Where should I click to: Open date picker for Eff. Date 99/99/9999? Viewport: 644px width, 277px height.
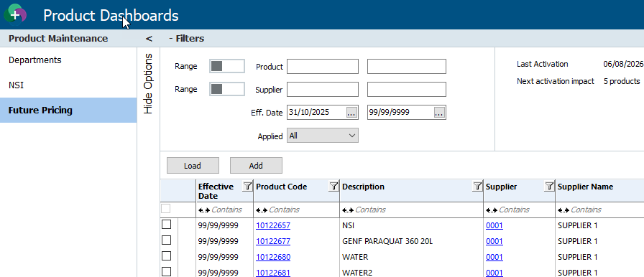(439, 113)
